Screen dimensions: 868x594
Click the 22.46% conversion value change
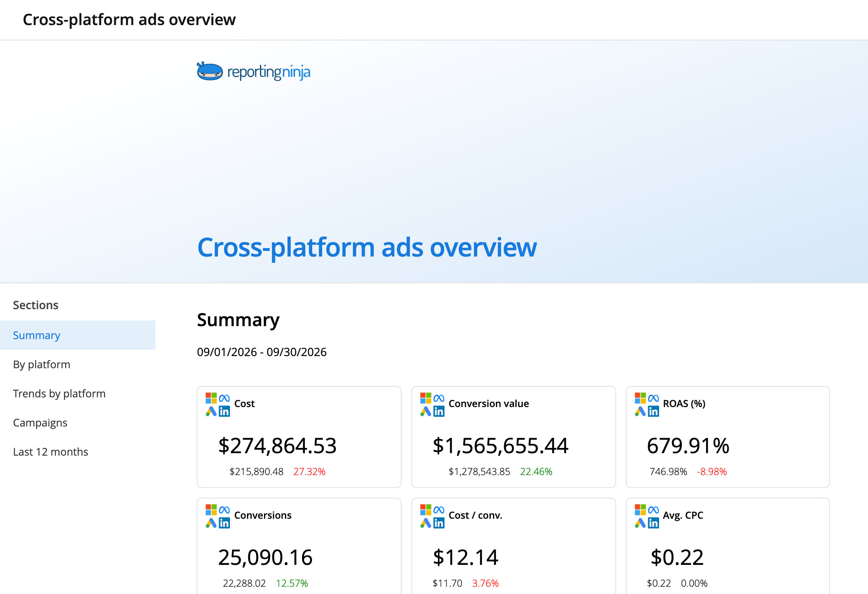click(x=536, y=471)
